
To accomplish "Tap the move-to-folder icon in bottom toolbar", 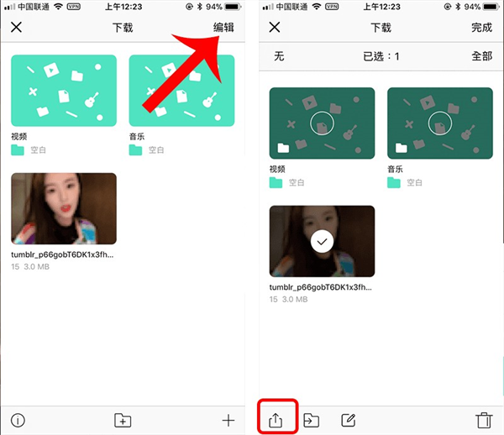I will [x=311, y=420].
